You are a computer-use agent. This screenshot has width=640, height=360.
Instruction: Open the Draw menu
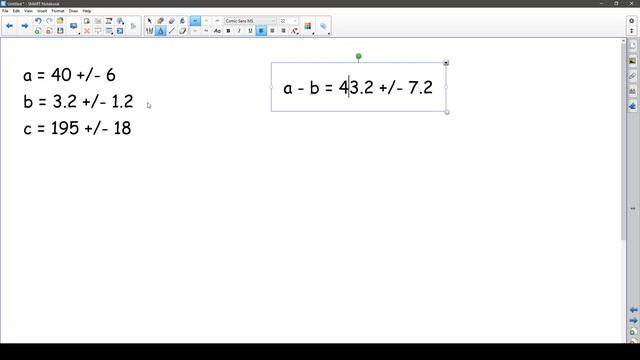(73, 11)
